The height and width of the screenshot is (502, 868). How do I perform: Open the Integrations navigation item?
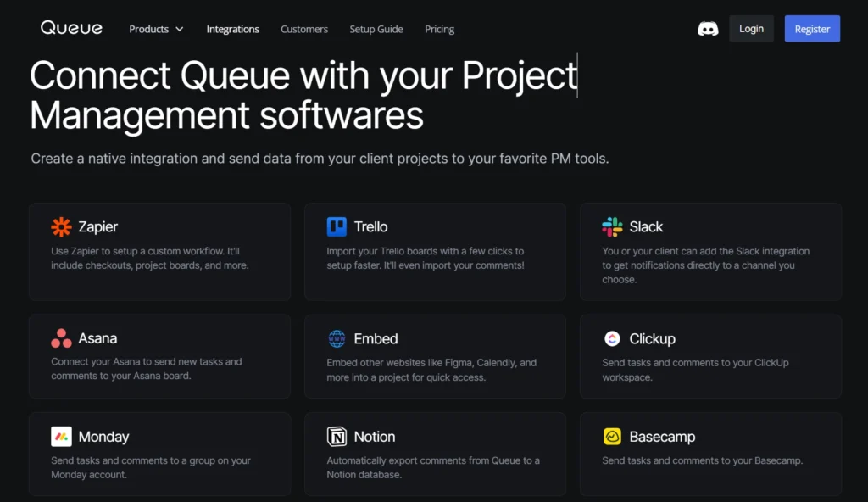[232, 29]
